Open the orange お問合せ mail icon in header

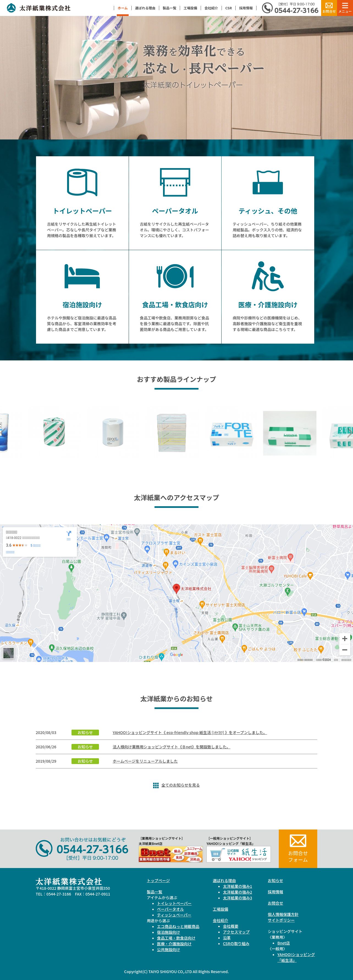coord(329,8)
